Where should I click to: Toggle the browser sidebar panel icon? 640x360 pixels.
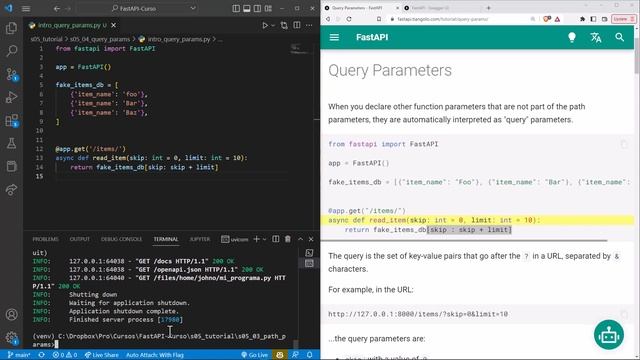[593, 19]
